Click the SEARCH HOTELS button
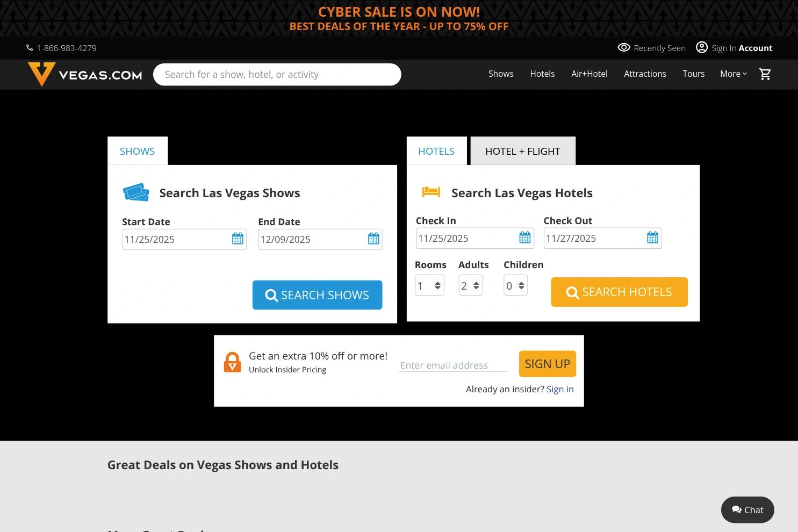Screen dimensions: 798x532 pos(619,292)
